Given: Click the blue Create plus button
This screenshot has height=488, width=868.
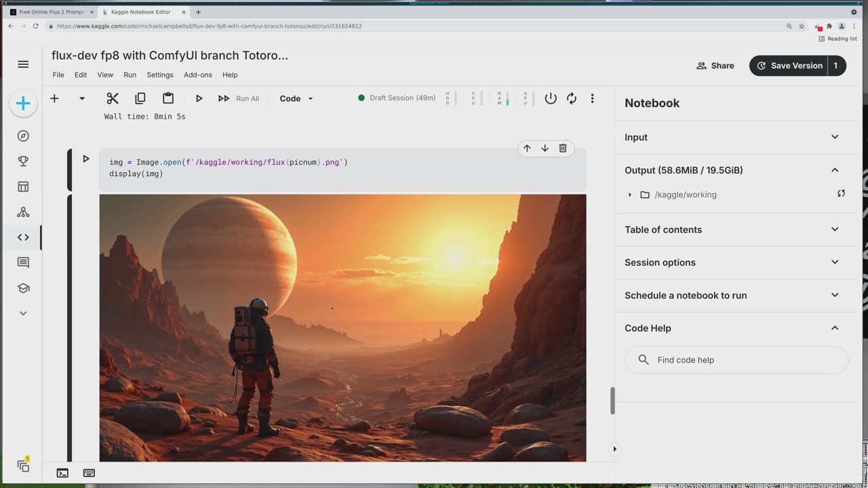Looking at the screenshot, I should (x=23, y=103).
